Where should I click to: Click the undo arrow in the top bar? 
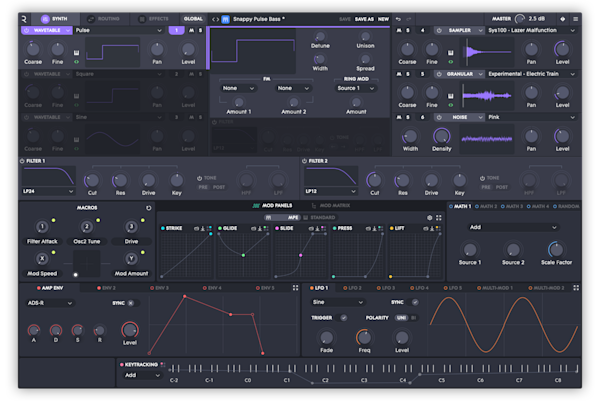398,18
